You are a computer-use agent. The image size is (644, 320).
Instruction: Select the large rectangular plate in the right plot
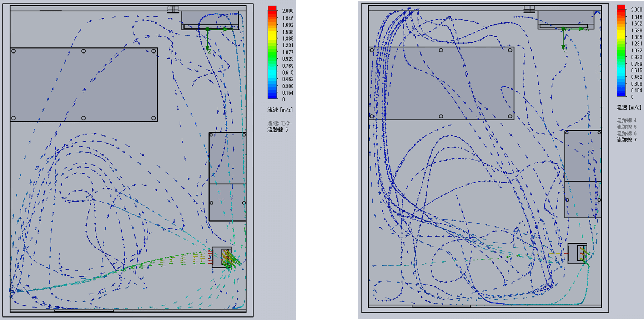[441, 83]
